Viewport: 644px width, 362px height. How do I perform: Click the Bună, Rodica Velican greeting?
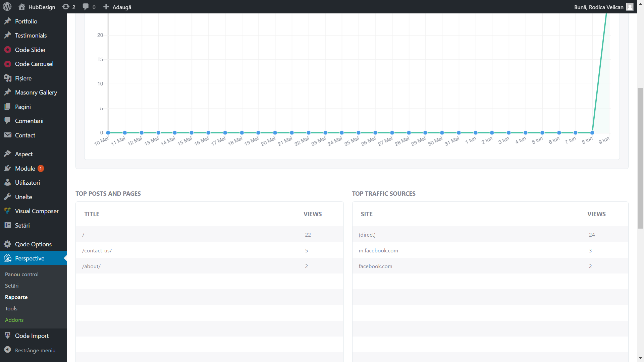pos(599,7)
